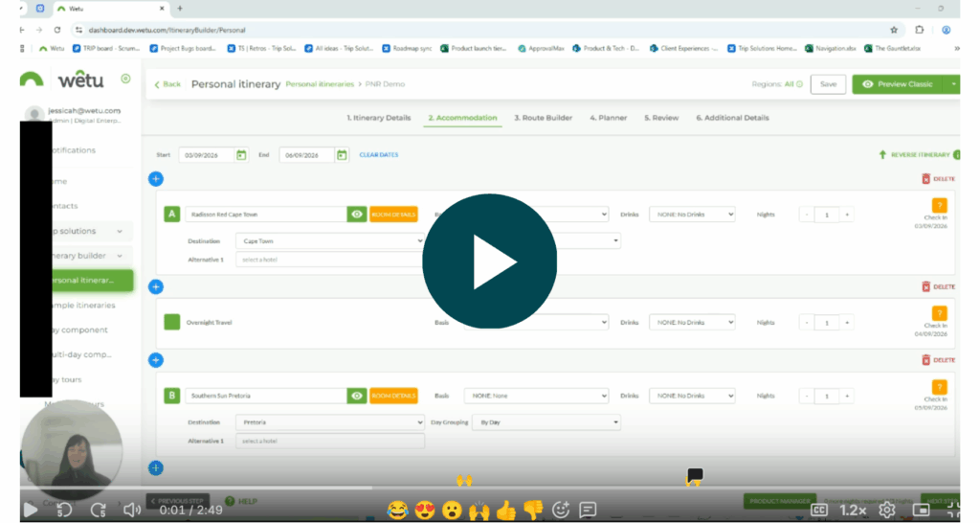
Task: Toggle the eye icon for Southern Sun Pretoria
Action: click(x=357, y=396)
